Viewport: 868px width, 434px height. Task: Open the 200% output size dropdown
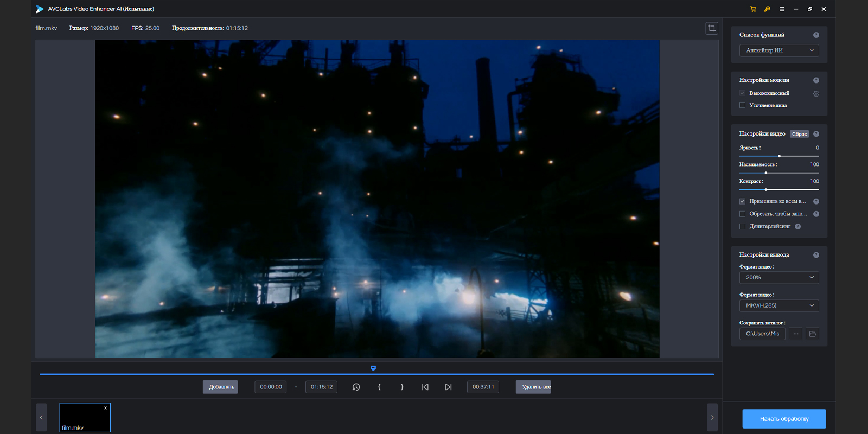pos(779,278)
